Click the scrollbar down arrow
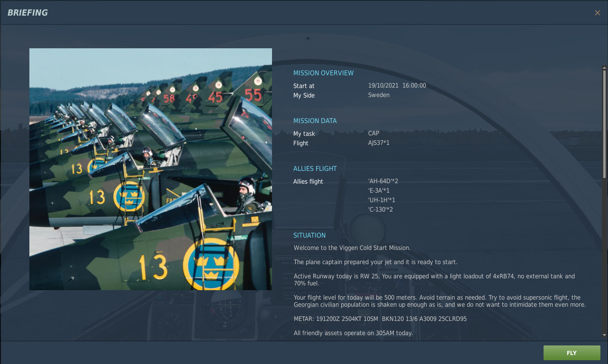Screen dimensions: 608x364 pyautogui.click(x=604, y=335)
